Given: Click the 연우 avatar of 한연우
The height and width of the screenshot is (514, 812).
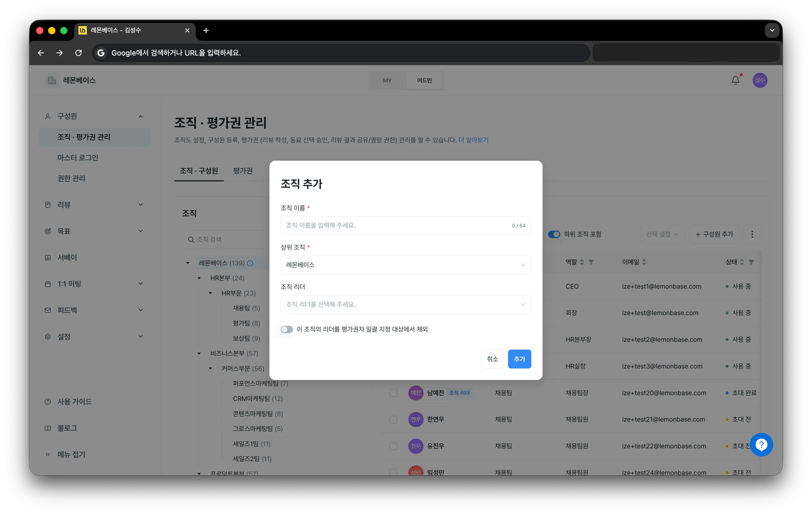Looking at the screenshot, I should [415, 419].
